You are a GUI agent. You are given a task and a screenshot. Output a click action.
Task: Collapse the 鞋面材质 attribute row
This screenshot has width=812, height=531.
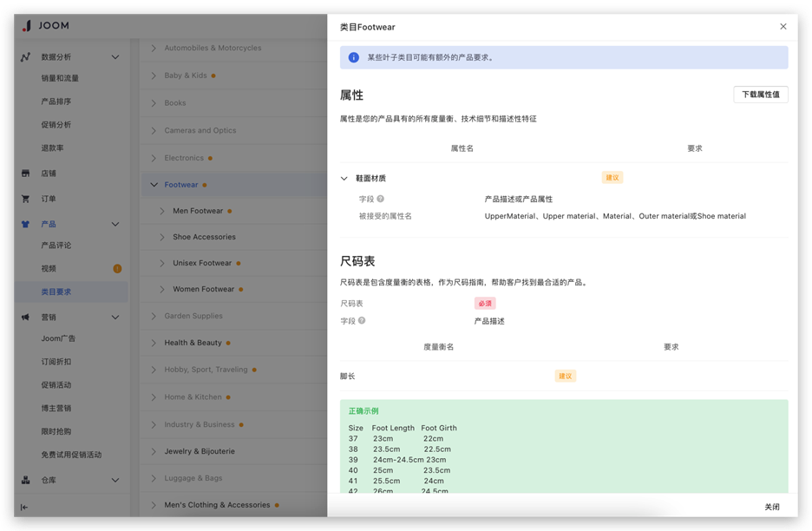click(344, 179)
